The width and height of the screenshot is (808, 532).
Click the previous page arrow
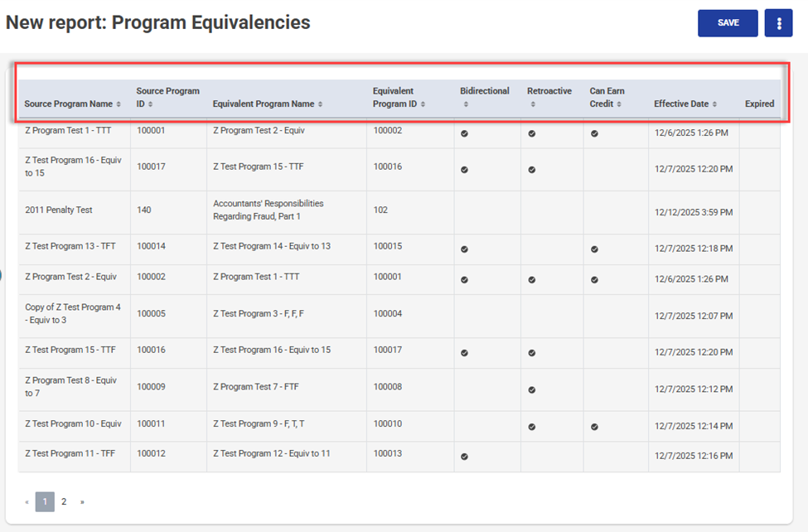27,501
